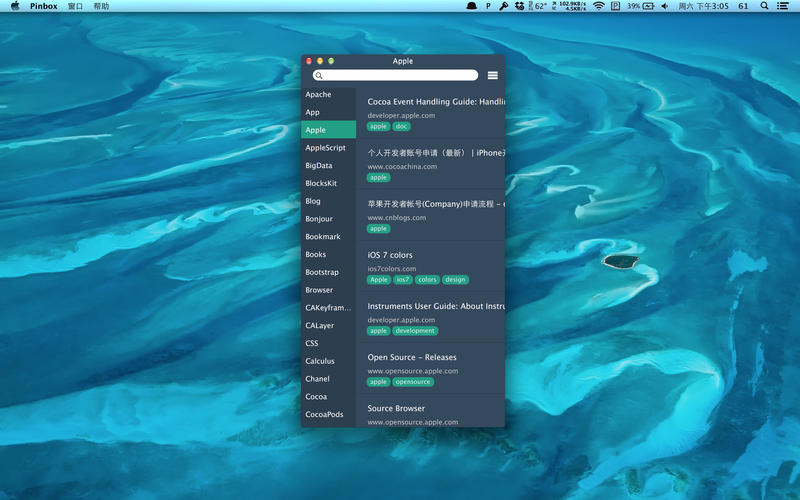This screenshot has height=500, width=800.
Task: Open the Open Source – Releases bookmark
Action: 412,357
